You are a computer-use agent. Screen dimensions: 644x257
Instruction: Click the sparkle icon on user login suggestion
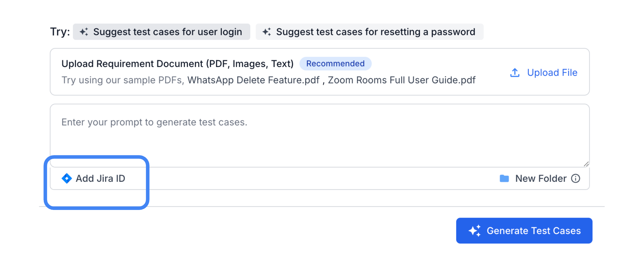pyautogui.click(x=84, y=32)
